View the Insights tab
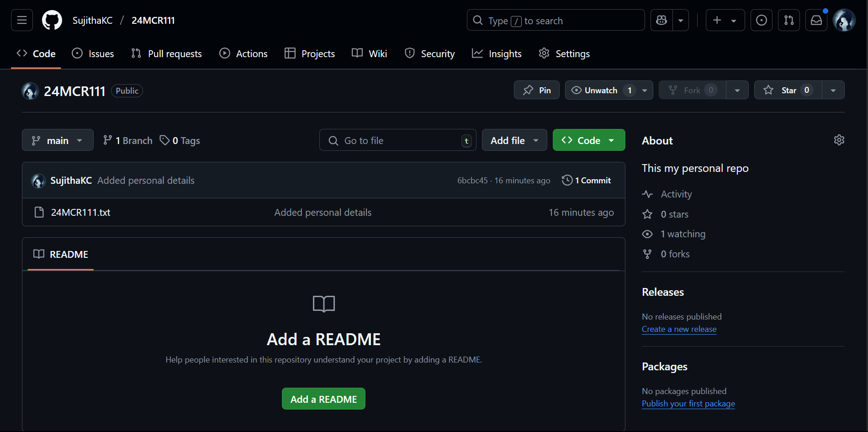The width and height of the screenshot is (868, 432). [x=497, y=53]
